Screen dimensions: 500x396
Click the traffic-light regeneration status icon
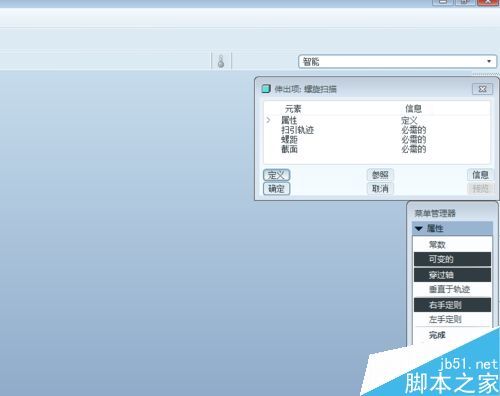click(x=221, y=61)
